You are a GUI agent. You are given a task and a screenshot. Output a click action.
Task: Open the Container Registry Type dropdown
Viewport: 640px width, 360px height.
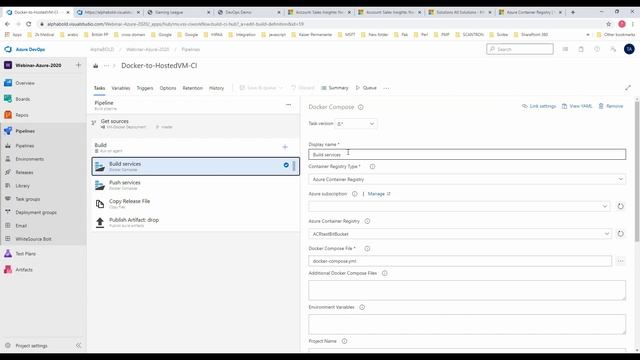[467, 179]
